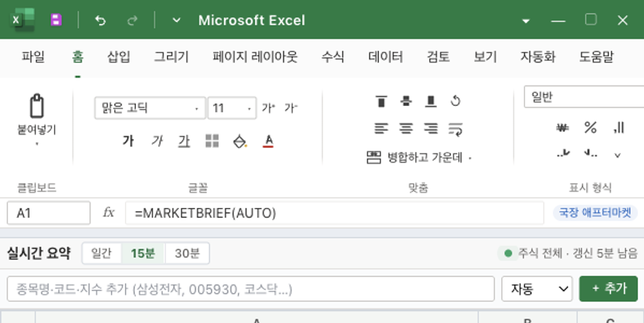Click the 주식 전체 · 갱신 5분 남음 status
Viewport: 644px width, 323px height.
point(568,253)
